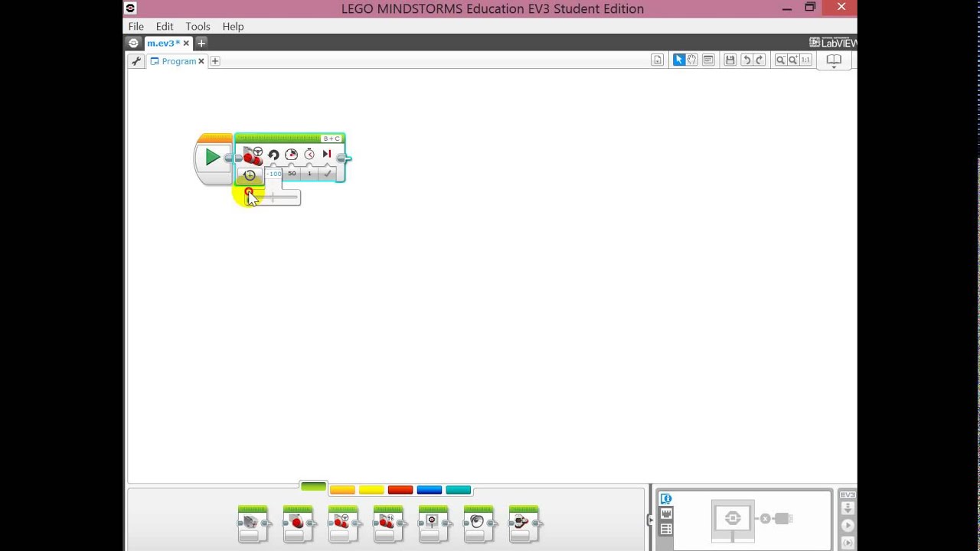Click the steering value -100 field
980x551 pixels.
tap(273, 174)
